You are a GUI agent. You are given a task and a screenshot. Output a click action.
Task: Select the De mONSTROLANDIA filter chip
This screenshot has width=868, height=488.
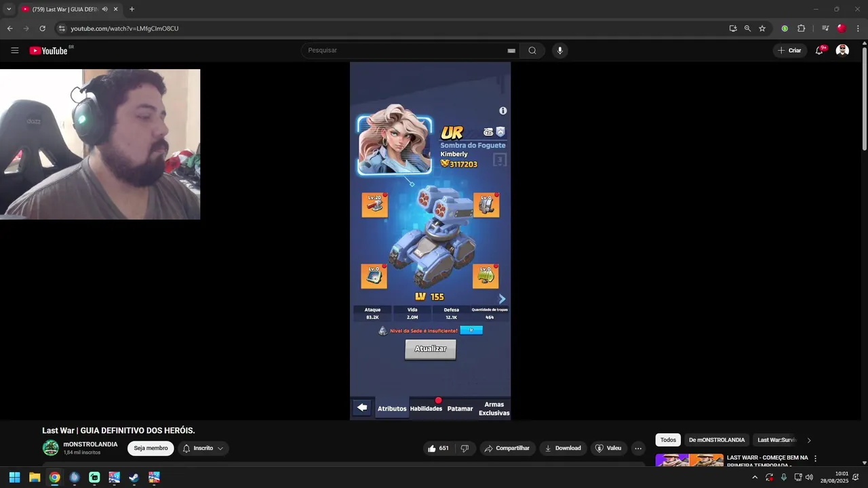point(717,440)
